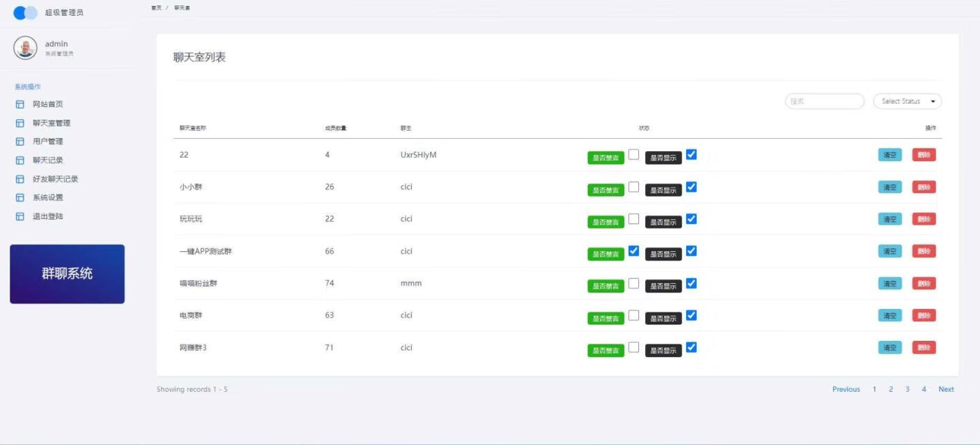The image size is (980, 445).
Task: Uncheck 是否禁言 for 一键APP测试群
Action: (x=634, y=251)
